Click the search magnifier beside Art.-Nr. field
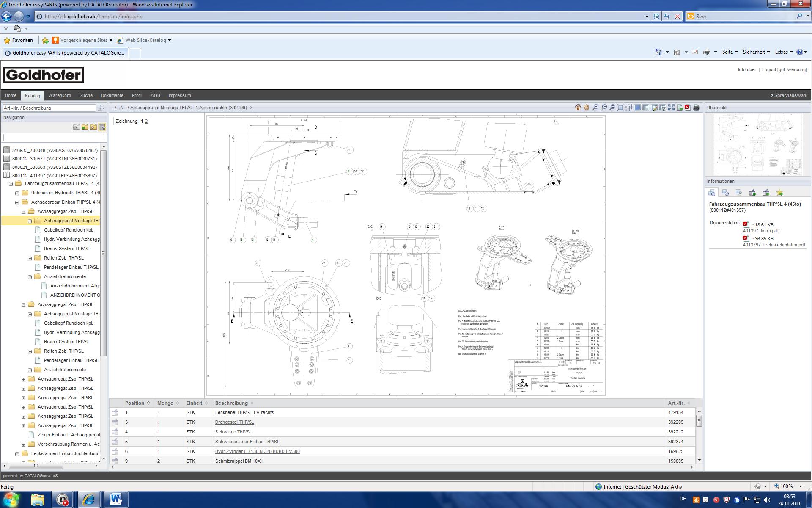Screen dimensions: 812x508 coord(101,108)
